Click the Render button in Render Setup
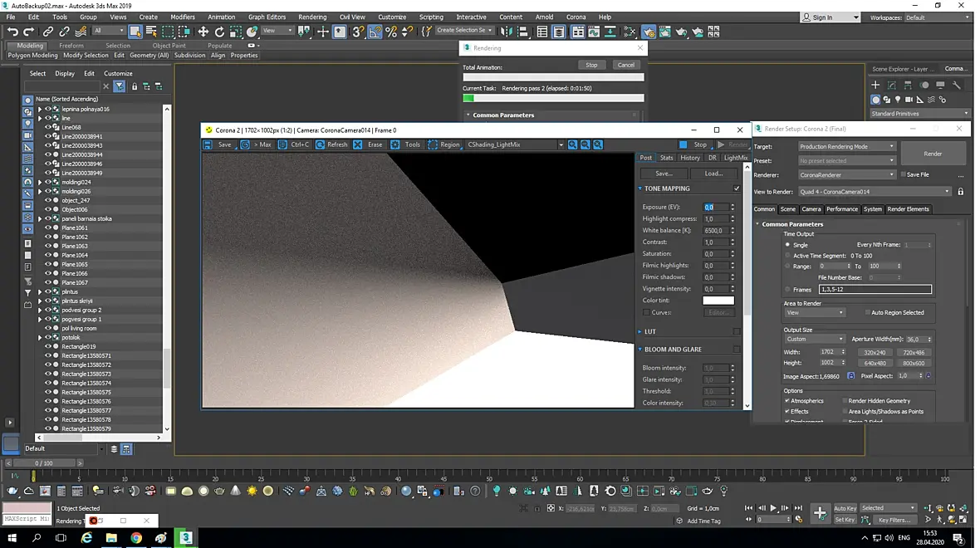 click(933, 154)
